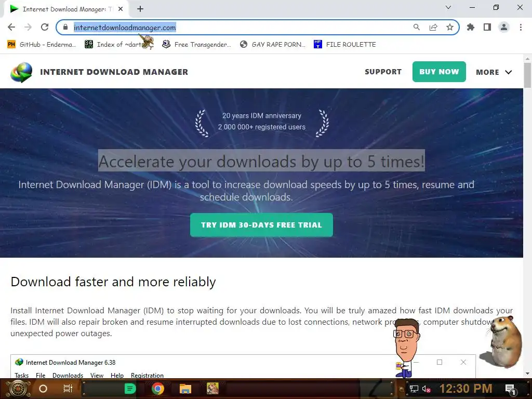Open the Help menu in the IDM window image
This screenshot has height=399, width=532.
[117, 375]
